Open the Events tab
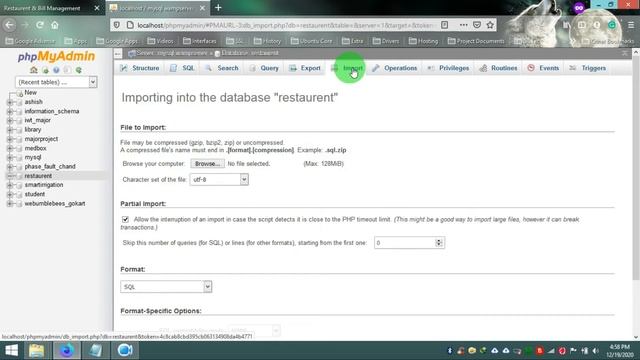This screenshot has width=640, height=360. [543, 68]
